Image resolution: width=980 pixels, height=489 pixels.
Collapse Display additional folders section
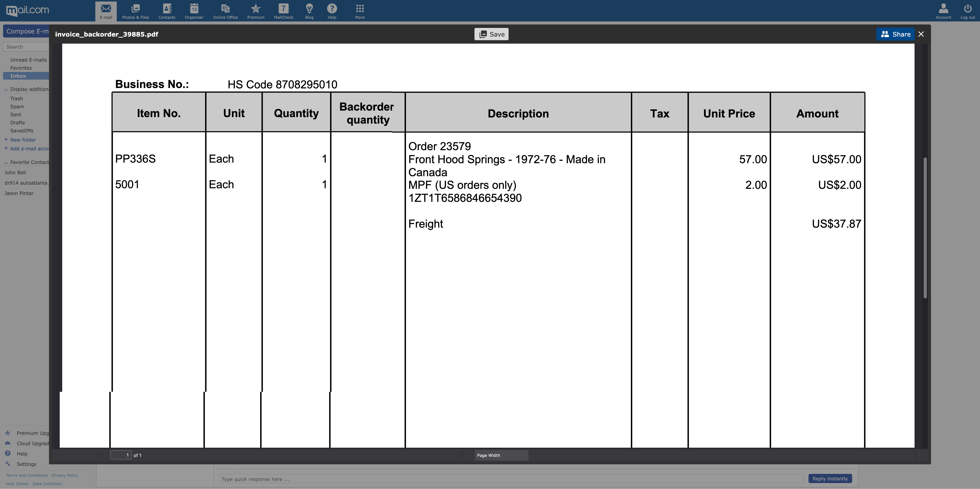(x=7, y=90)
